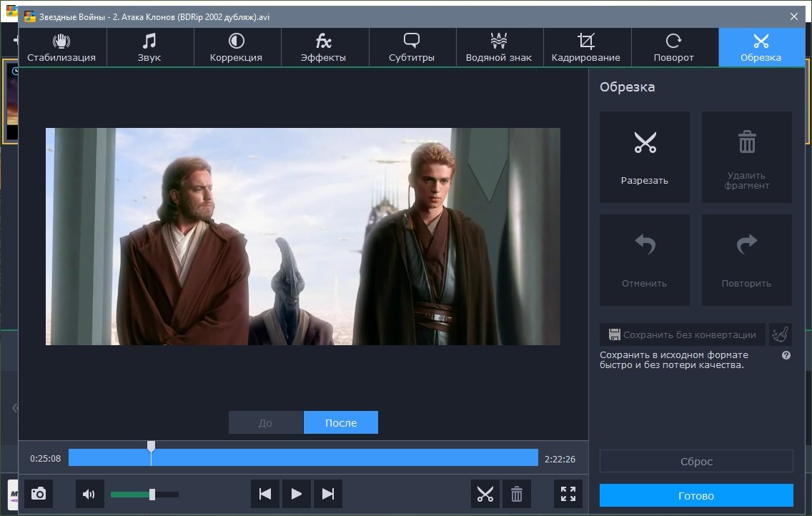Take a snapshot with the camera icon
Image resolution: width=812 pixels, height=516 pixels.
pyautogui.click(x=39, y=494)
